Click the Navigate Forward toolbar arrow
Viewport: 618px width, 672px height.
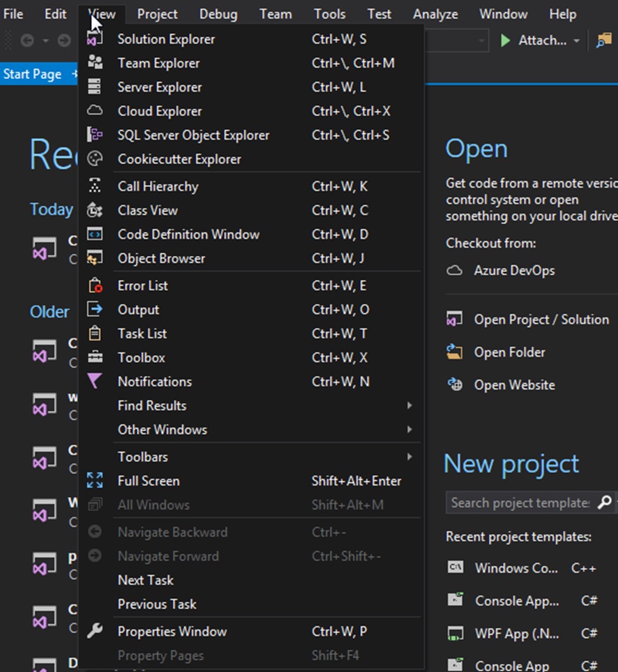coord(64,40)
